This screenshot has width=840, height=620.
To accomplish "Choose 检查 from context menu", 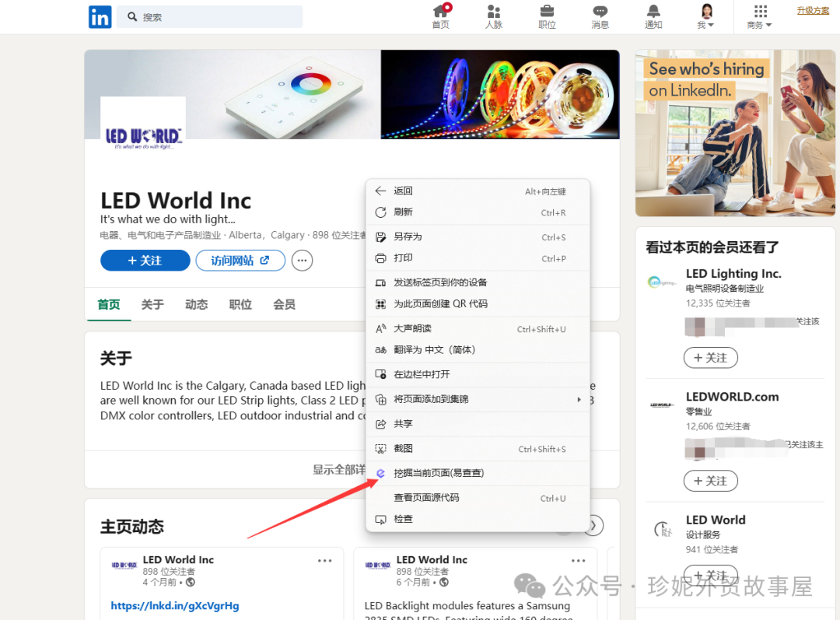I will pyautogui.click(x=478, y=519).
